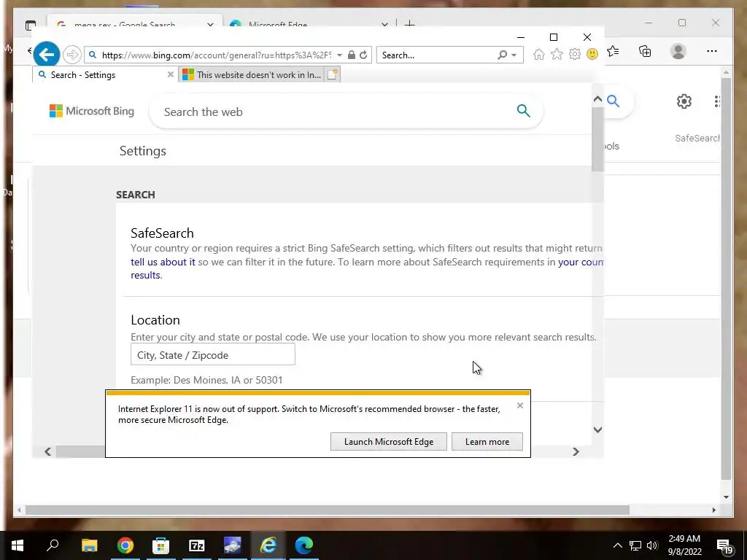The width and height of the screenshot is (747, 560).
Task: Select the Microsoft Edge tab in Edge window
Action: pos(309,24)
